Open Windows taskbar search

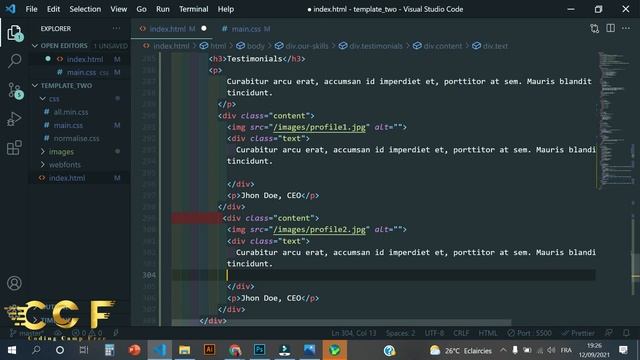36,350
